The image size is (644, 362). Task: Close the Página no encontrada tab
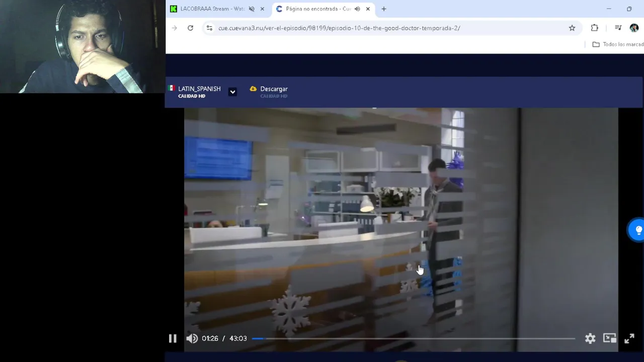[x=368, y=9]
